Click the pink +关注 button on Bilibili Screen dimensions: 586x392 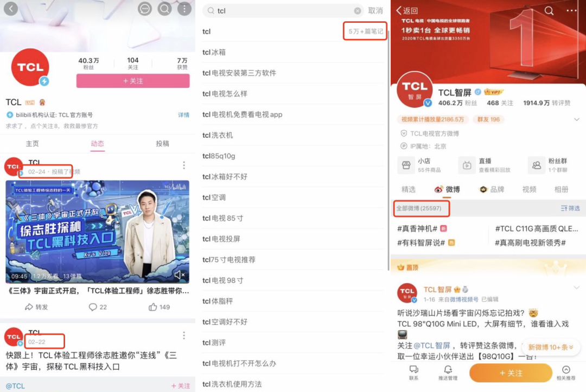[x=133, y=81]
